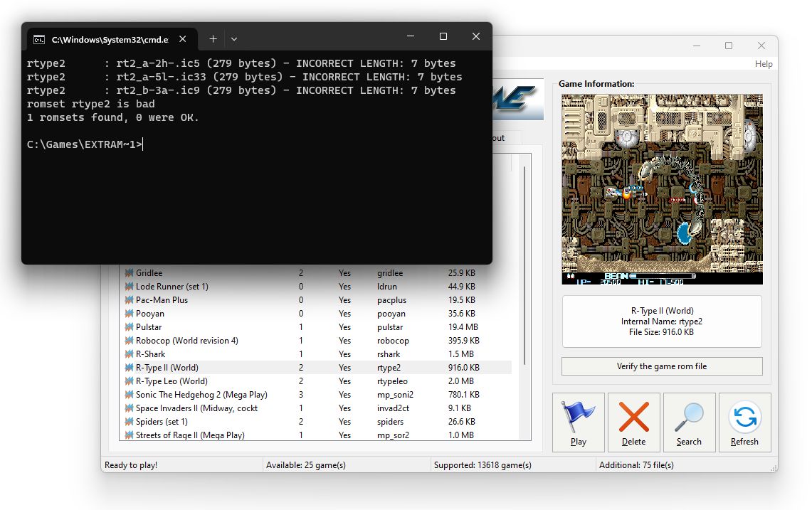Click the Gridlee game icon
The width and height of the screenshot is (812, 510).
click(x=129, y=273)
